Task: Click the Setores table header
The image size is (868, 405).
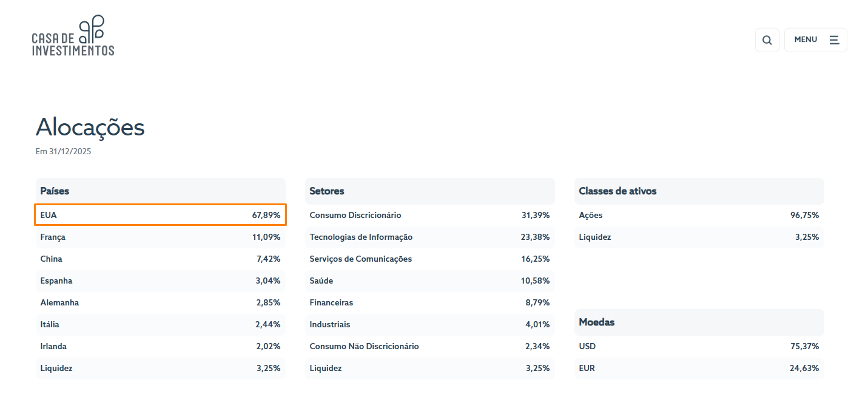Action: (x=430, y=191)
